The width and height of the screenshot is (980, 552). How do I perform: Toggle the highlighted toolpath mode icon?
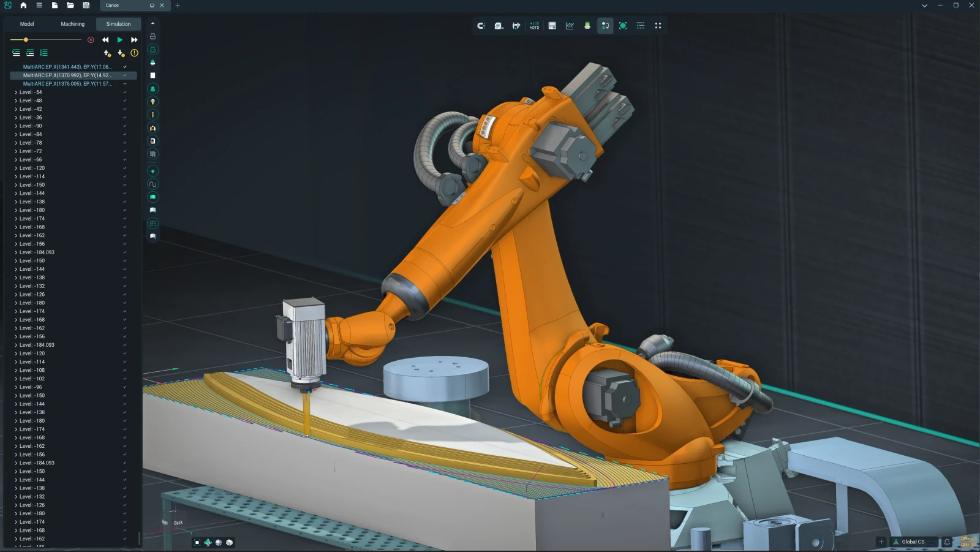[x=605, y=26]
